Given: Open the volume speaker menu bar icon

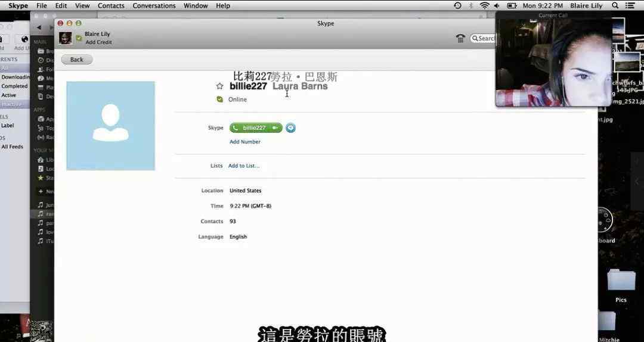Looking at the screenshot, I should click(x=497, y=6).
